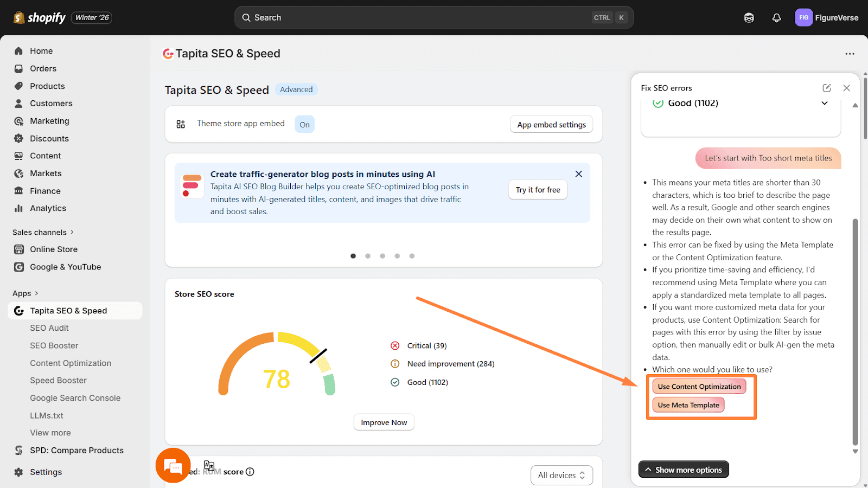868x488 pixels.
Task: Click the Improve Now button
Action: tap(384, 422)
